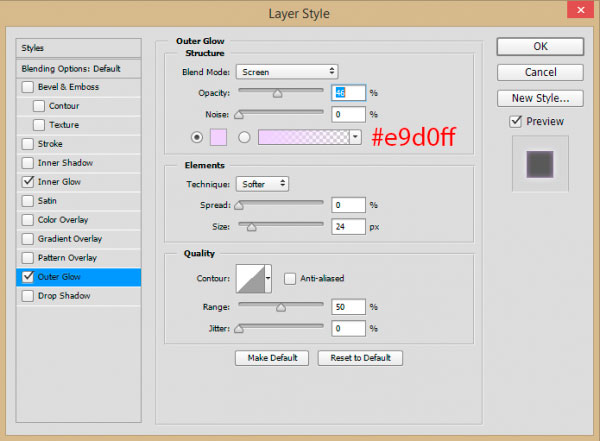The image size is (600, 441).
Task: Open Blending Options: Default
Action: (78, 69)
